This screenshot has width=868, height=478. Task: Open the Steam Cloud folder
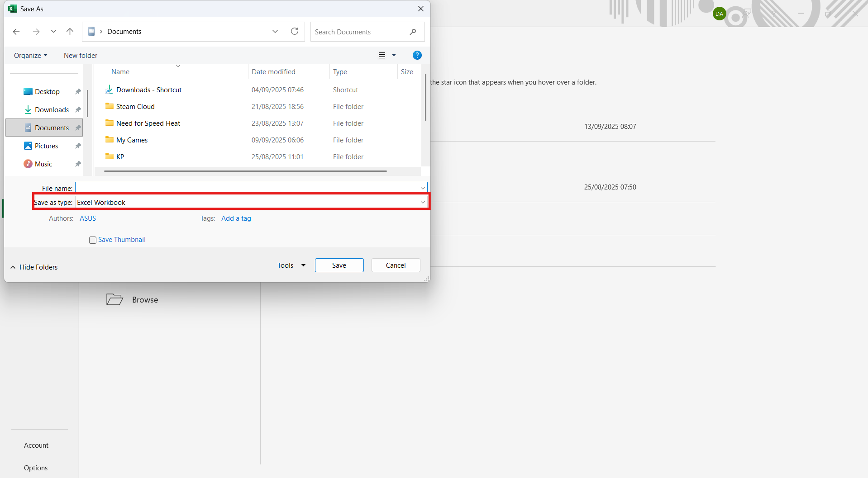click(135, 107)
